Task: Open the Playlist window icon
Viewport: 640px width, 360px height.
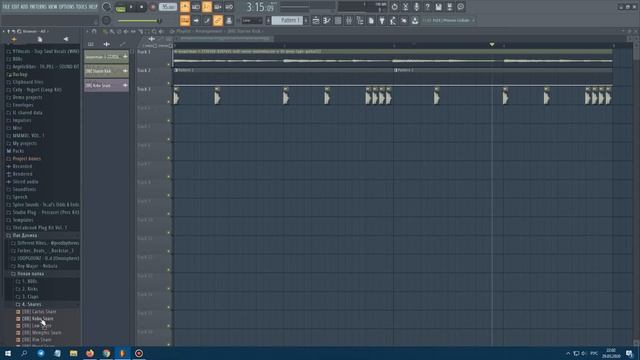Action: (316, 20)
